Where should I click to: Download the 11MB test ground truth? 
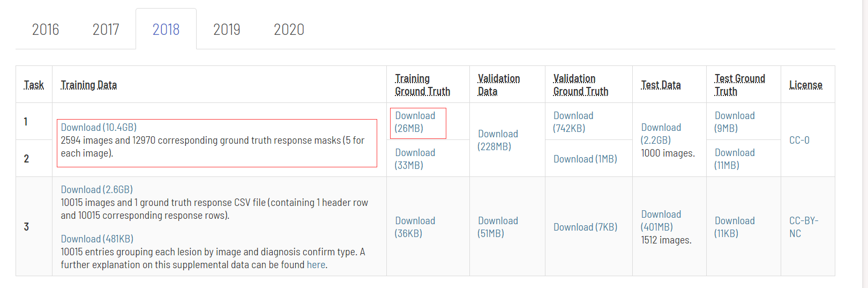[734, 153]
